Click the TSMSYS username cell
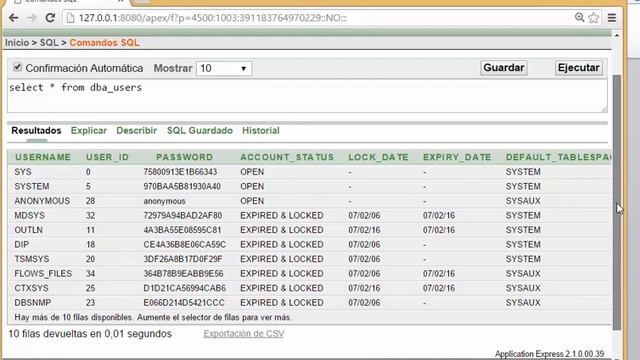This screenshot has height=360, width=640. 32,259
